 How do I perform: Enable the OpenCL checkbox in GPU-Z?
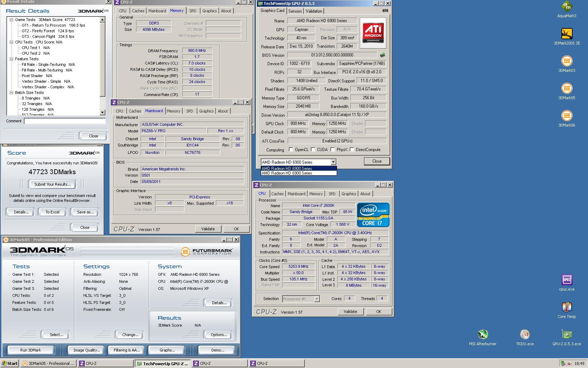291,150
